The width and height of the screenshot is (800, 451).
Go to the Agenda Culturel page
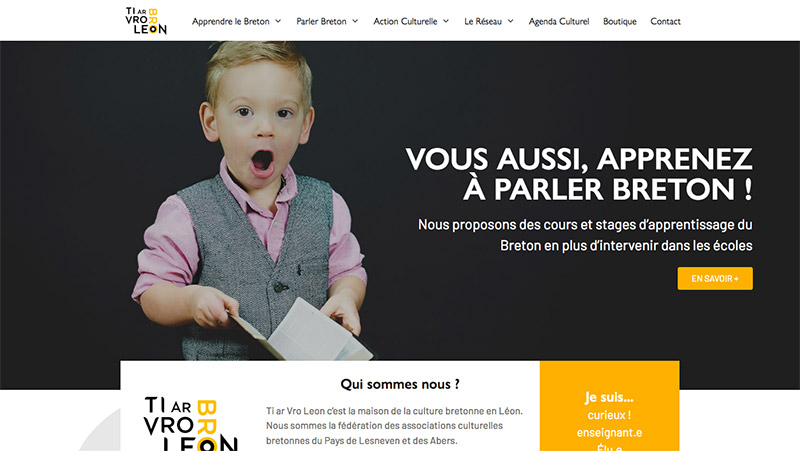click(559, 21)
